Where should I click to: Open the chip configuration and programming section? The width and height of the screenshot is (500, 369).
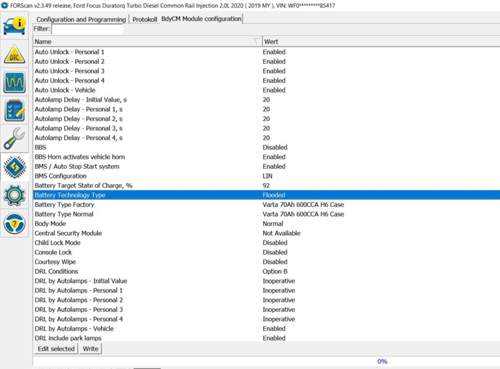click(14, 167)
